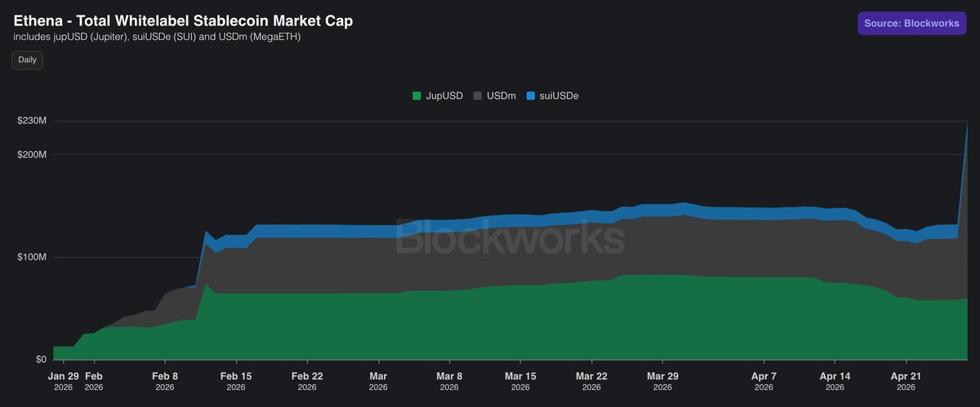Toggle suiUSDe series in legend
Viewport: 980px width, 407px height.
coord(552,96)
